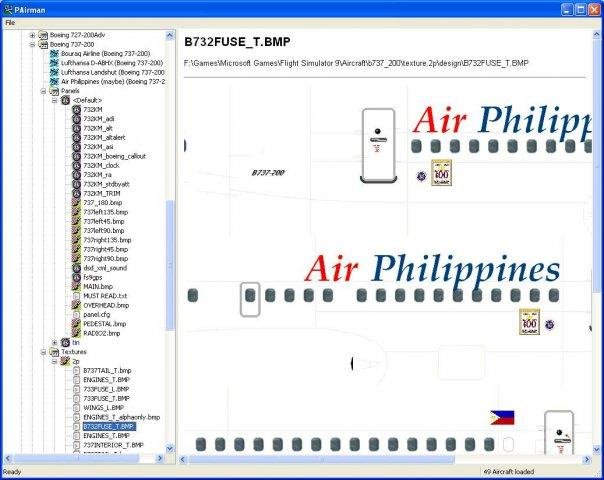Click the gauge icon beside 732KM_adi
This screenshot has width=604, height=480.
coord(76,119)
